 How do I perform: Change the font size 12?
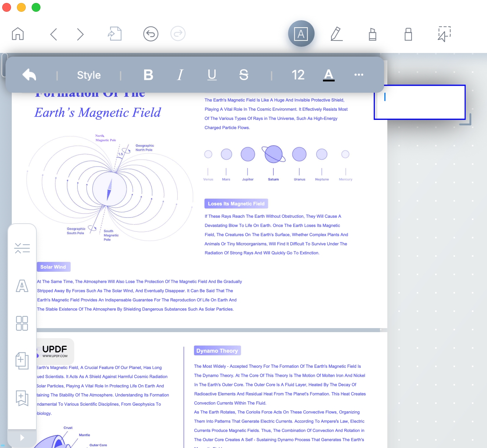(x=298, y=75)
